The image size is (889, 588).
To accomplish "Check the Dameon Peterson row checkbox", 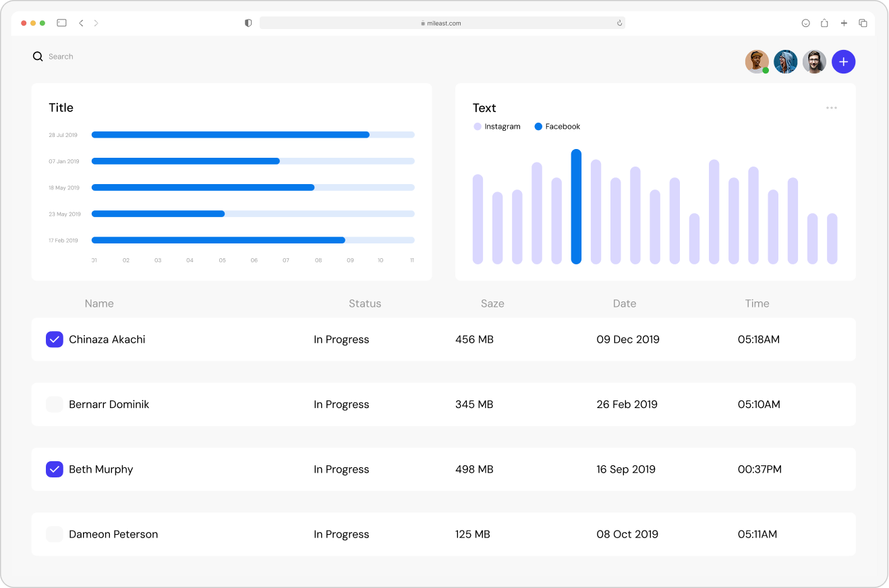I will click(54, 533).
